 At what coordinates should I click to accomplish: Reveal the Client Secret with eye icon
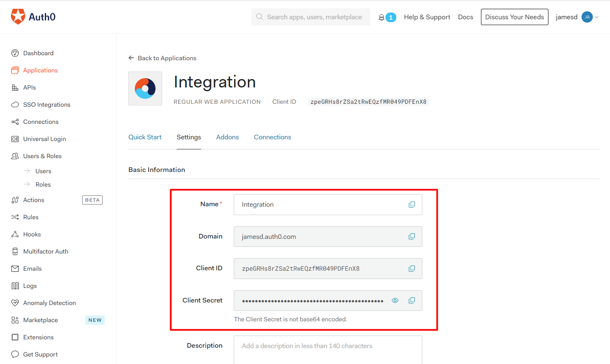pos(395,300)
